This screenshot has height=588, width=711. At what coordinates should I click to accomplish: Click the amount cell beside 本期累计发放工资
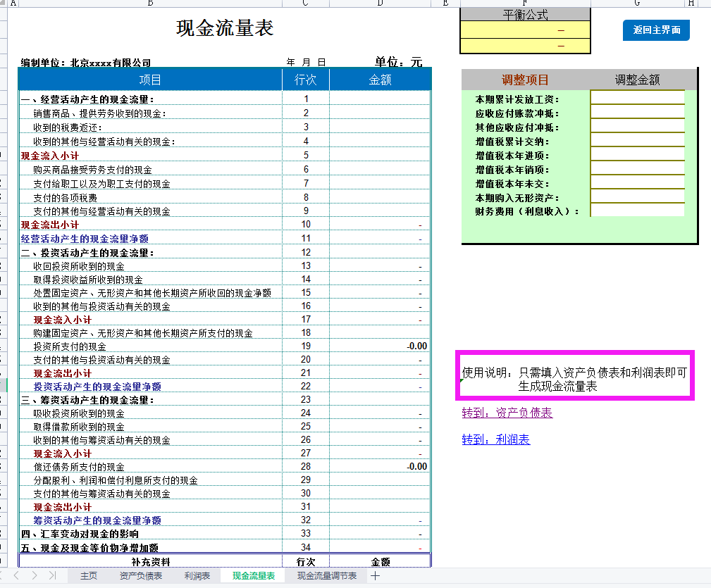point(638,99)
